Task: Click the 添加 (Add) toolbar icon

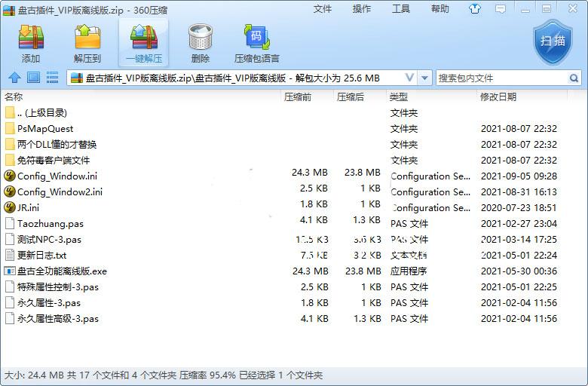Action: 31,38
